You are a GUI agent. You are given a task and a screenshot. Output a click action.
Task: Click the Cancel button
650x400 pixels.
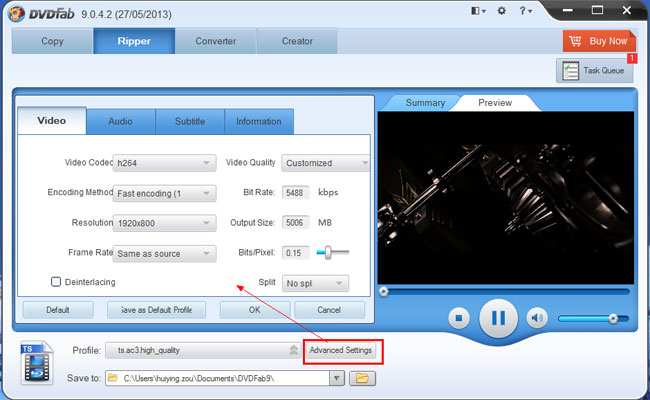(x=329, y=310)
